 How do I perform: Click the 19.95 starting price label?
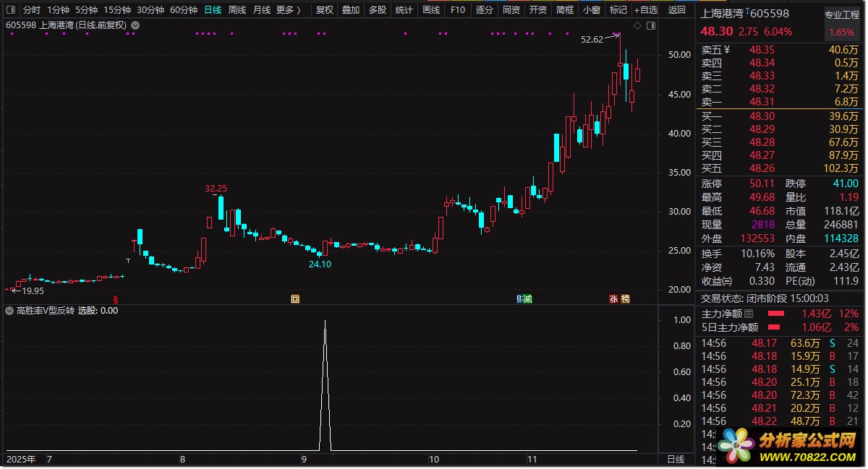click(x=33, y=291)
